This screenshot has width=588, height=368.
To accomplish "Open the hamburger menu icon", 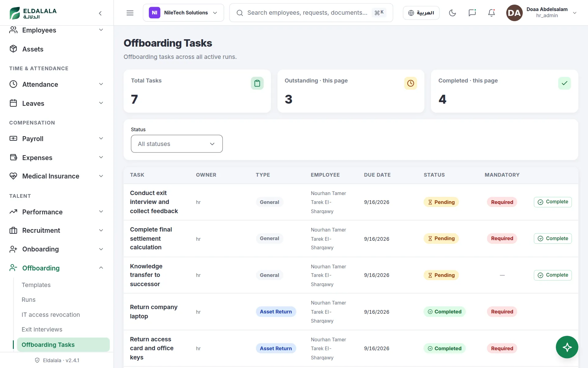I will point(130,13).
